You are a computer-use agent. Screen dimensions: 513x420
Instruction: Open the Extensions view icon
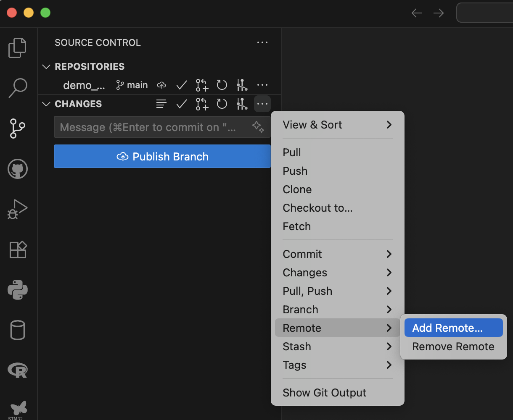(x=17, y=249)
